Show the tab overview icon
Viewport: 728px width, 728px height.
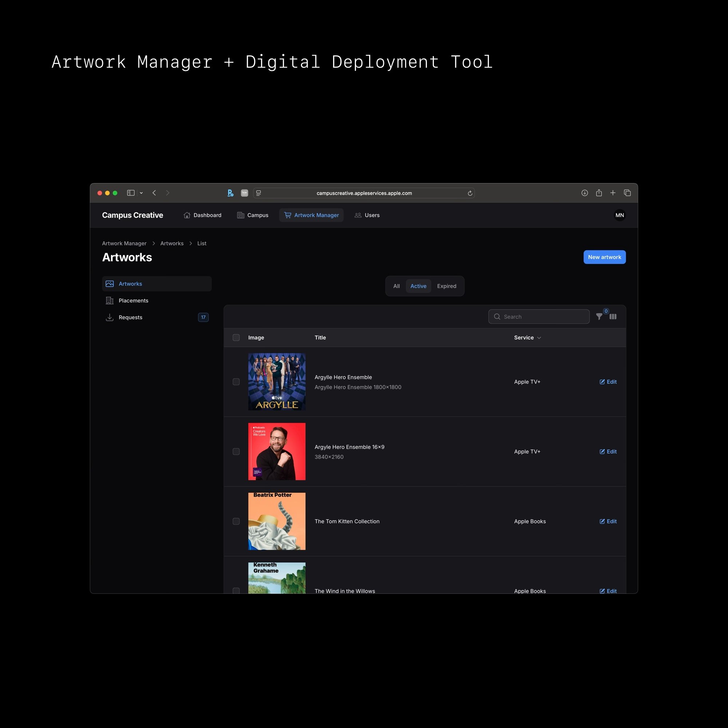628,193
